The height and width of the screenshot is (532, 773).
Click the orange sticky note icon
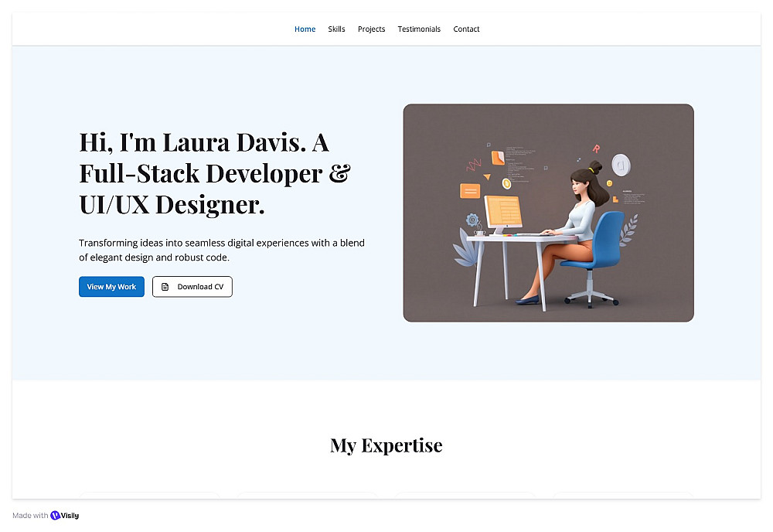[497, 157]
